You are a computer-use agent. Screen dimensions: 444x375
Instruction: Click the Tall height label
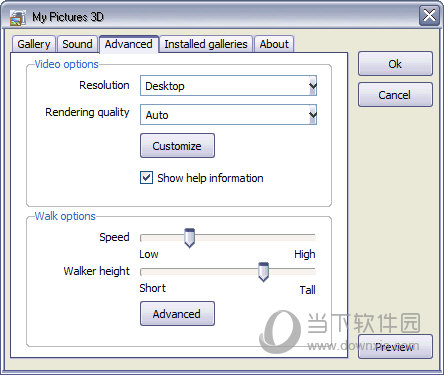[x=307, y=290]
